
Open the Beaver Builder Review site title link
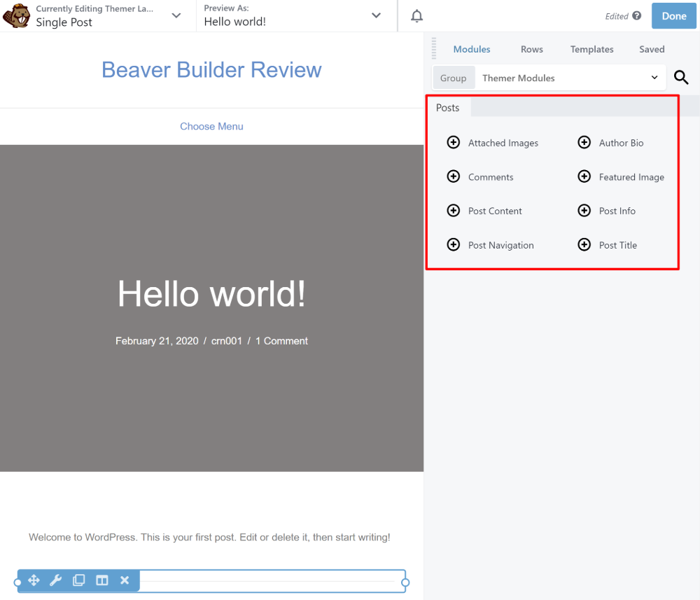211,69
